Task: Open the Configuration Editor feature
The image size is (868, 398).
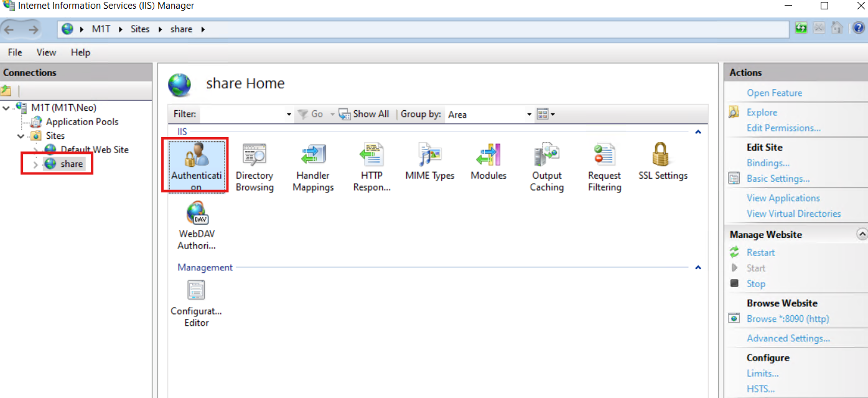Action: click(x=196, y=303)
